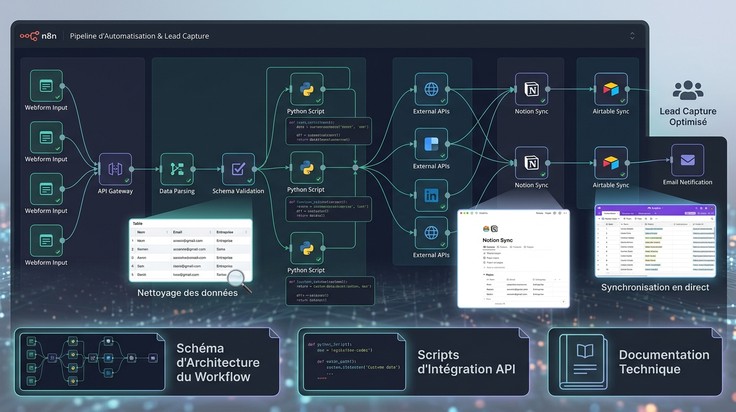Viewport: 736px width, 412px height.
Task: Open the 'Documentation Technique' card
Action: 635,362
